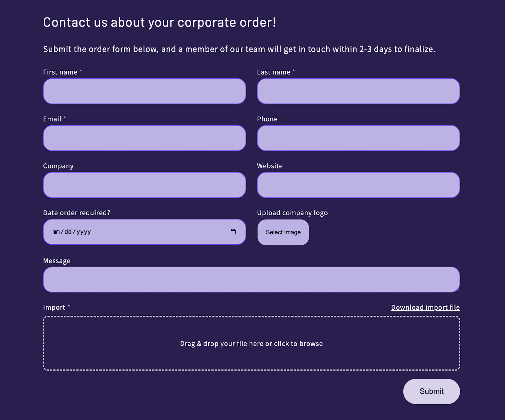The image size is (505, 420).
Task: Focus the Message text area
Action: [x=251, y=279]
